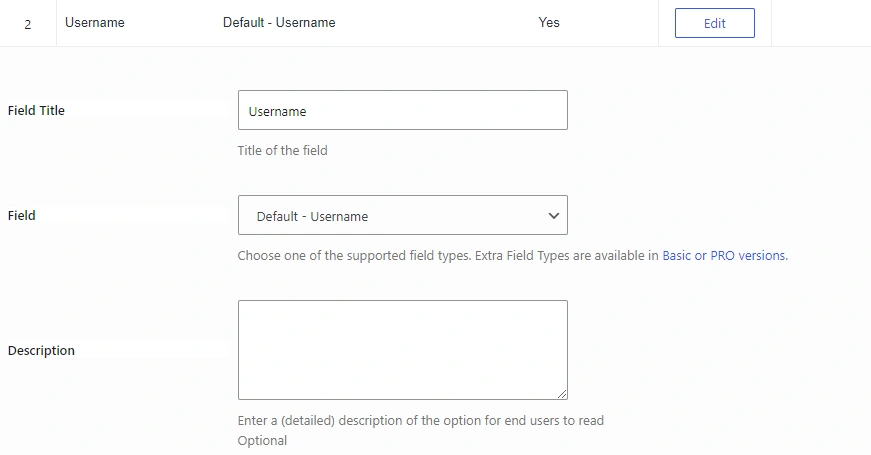This screenshot has width=871, height=455.
Task: Click the Username cell in table row
Action: pyautogui.click(x=95, y=23)
